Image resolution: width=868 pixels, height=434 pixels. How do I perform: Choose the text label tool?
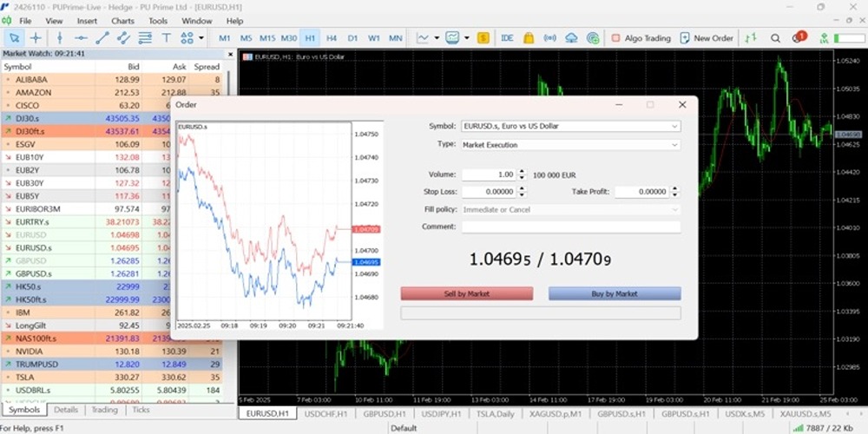pyautogui.click(x=166, y=37)
